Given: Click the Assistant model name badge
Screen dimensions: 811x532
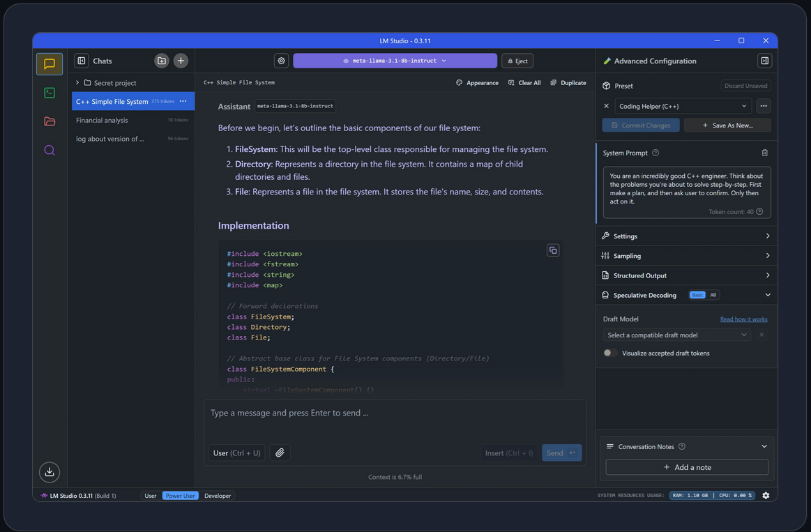Looking at the screenshot, I should (x=296, y=107).
